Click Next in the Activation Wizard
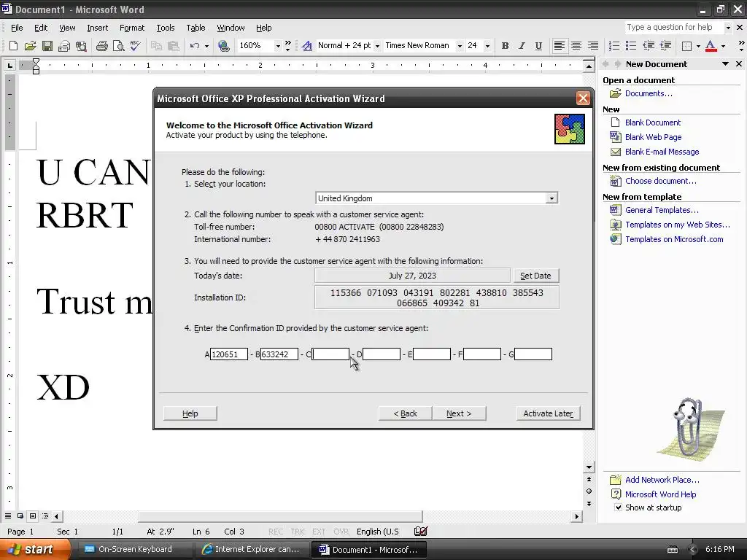747x560 pixels. (x=459, y=413)
